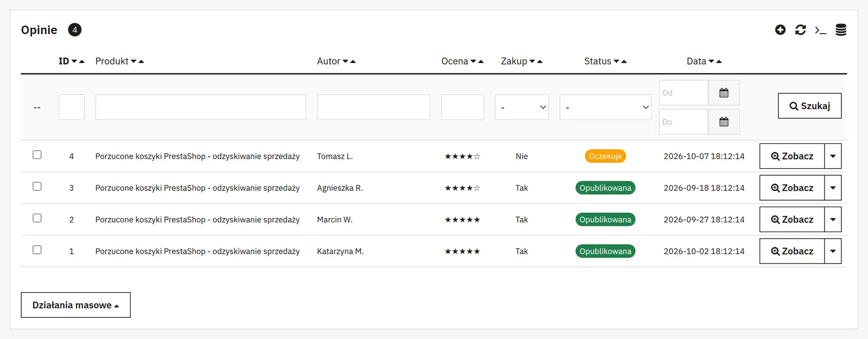Open the Działania masowe bulk actions menu

coord(76,305)
